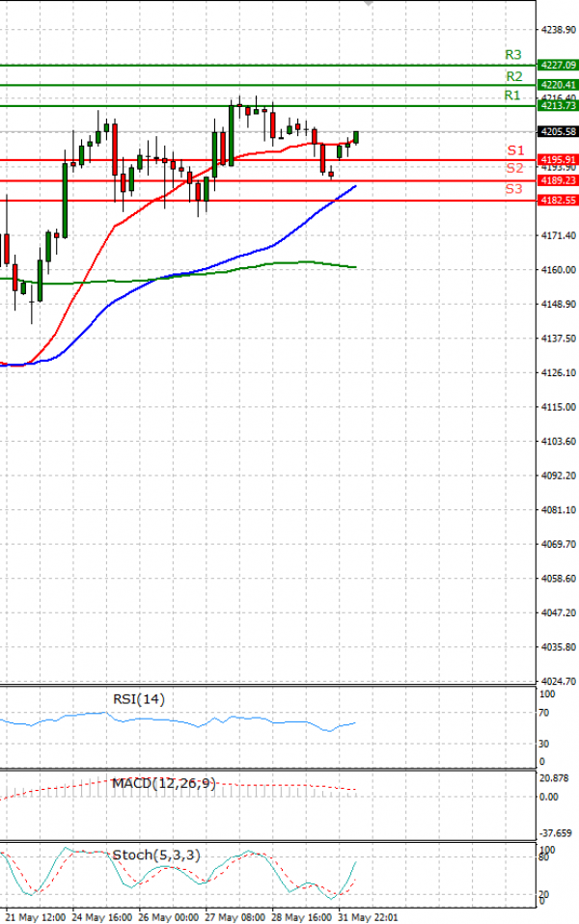
Task: Click the 4035.80 price axis value
Action: click(x=559, y=647)
